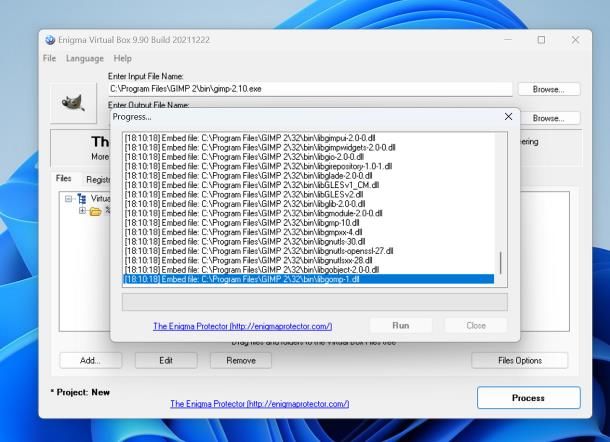
Task: Select log line for libgomp-1.dll
Action: (x=308, y=279)
